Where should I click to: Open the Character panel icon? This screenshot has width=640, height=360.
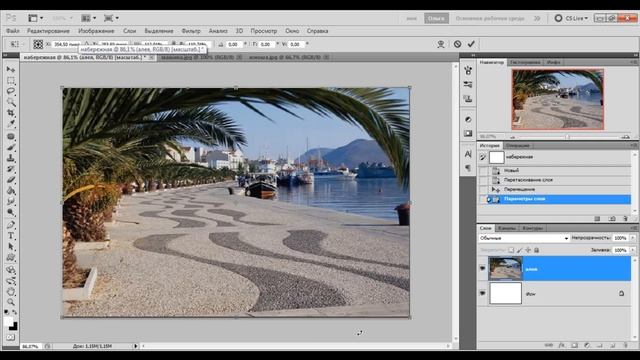[x=468, y=154]
